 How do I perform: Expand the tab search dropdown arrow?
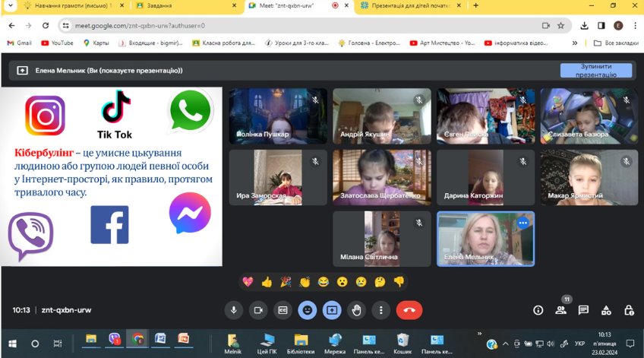pyautogui.click(x=11, y=5)
